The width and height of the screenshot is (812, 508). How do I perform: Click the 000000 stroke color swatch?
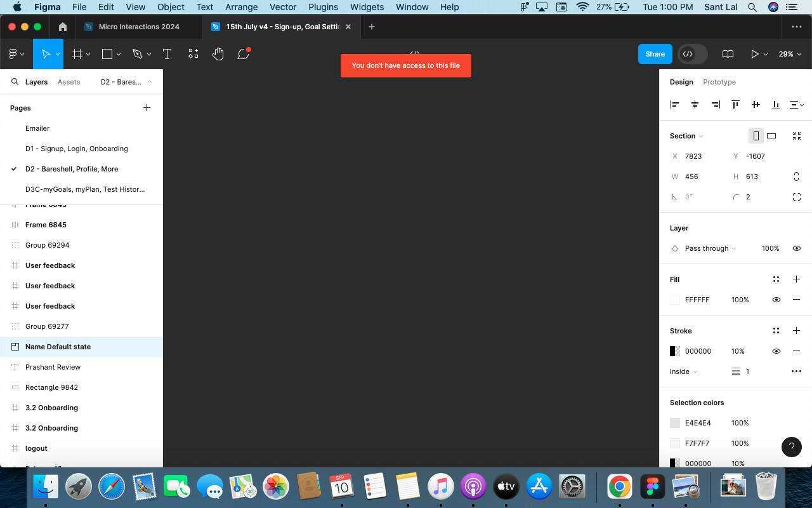(675, 351)
